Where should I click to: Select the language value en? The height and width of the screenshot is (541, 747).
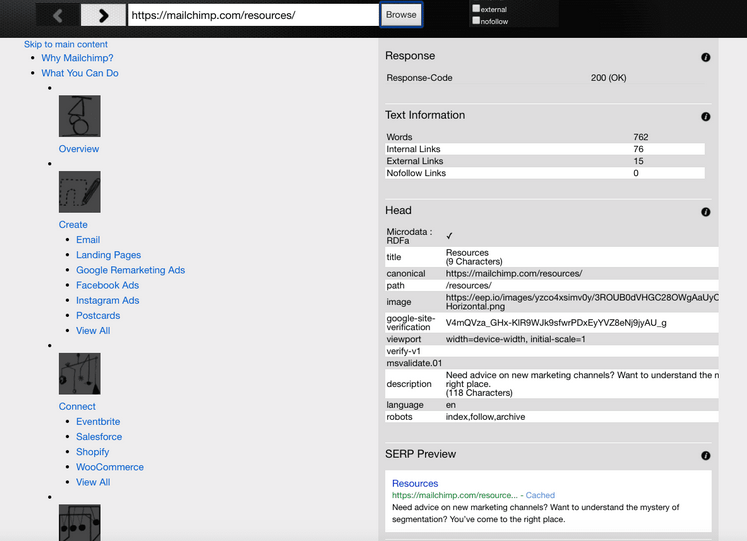coord(451,405)
